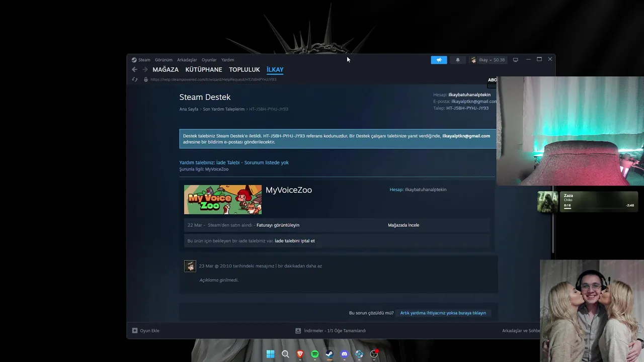Click the user avatar beside the 23 Mar message
Screen dimensions: 644x362
[x=190, y=266]
